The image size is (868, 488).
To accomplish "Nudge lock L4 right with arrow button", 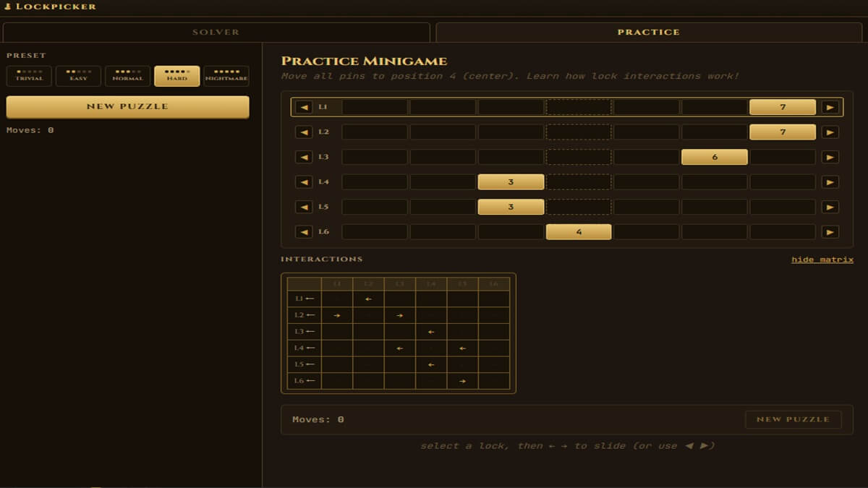I will pyautogui.click(x=830, y=182).
